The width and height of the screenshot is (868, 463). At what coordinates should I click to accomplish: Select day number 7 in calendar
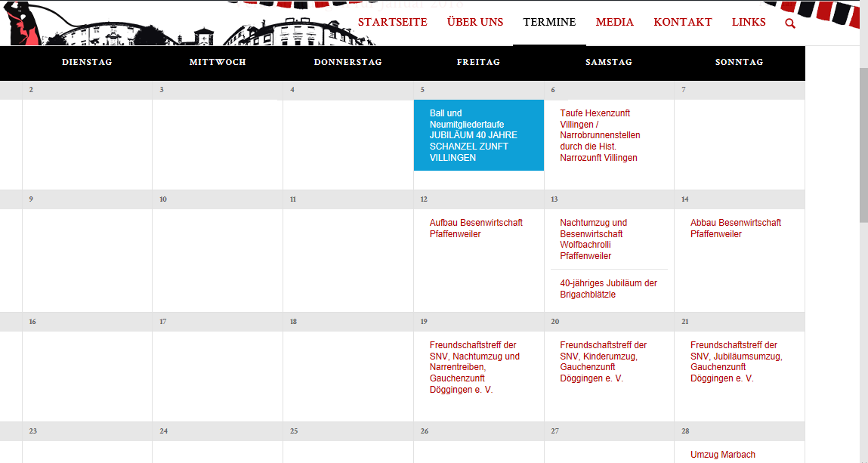click(684, 90)
